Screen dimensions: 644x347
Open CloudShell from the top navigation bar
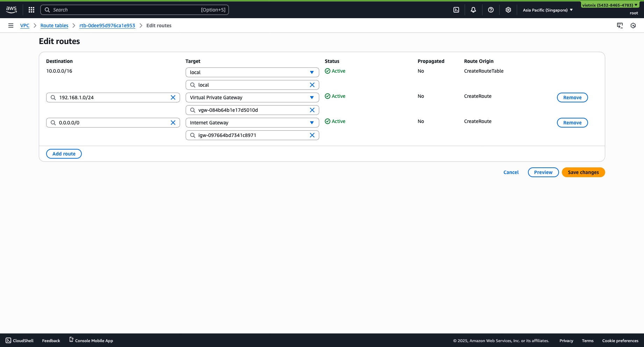456,10
